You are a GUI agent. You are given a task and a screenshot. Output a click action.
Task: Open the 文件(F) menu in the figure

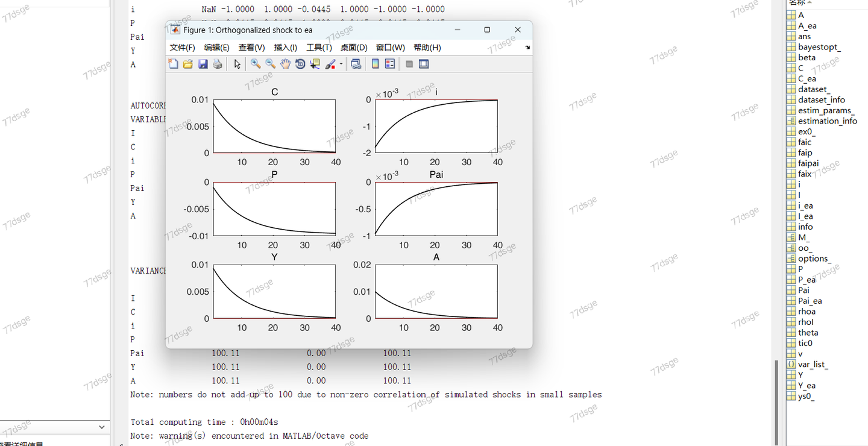pyautogui.click(x=183, y=48)
